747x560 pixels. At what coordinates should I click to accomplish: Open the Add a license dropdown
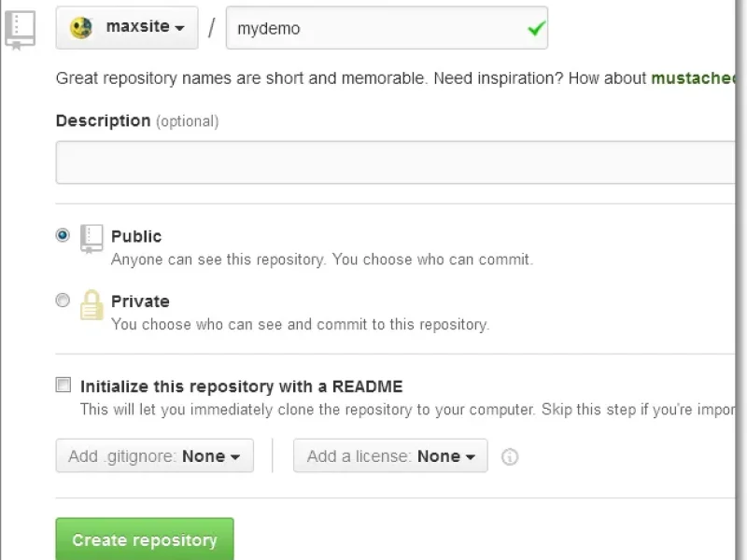389,456
